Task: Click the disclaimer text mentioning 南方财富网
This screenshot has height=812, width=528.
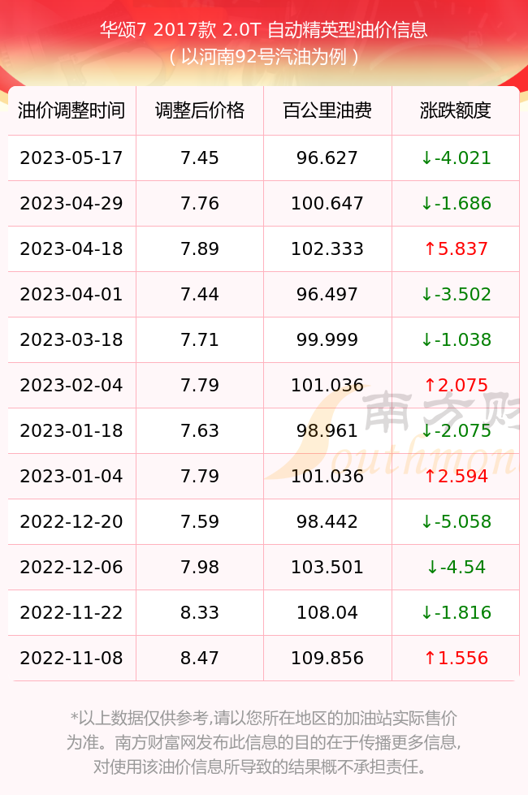Action: coord(264,742)
